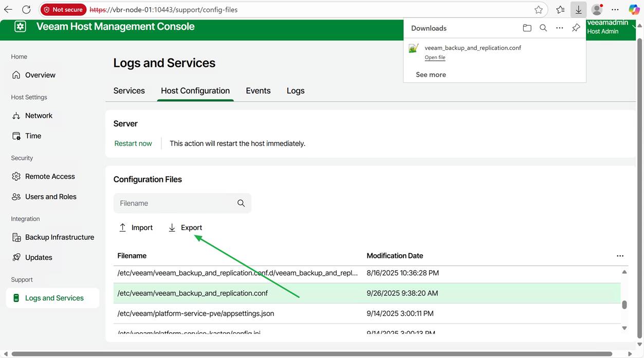Open Time settings in sidebar
644x358 pixels.
click(33, 136)
